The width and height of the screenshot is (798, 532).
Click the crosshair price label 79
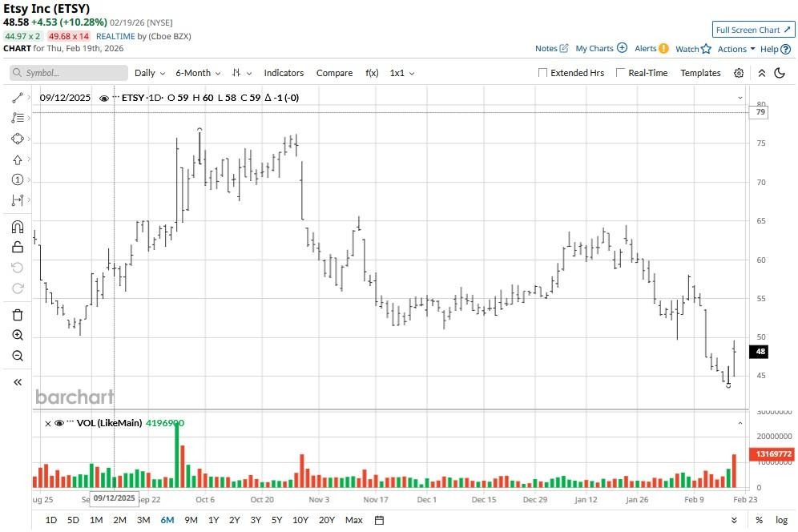click(x=759, y=112)
